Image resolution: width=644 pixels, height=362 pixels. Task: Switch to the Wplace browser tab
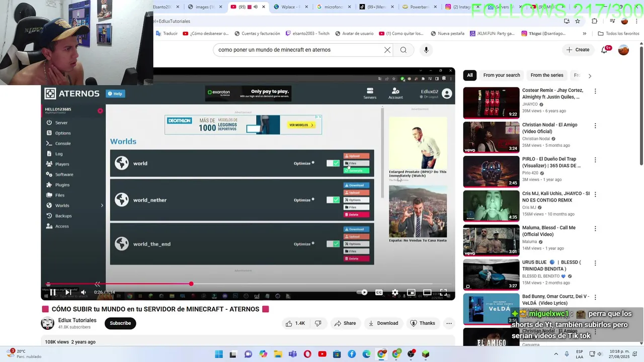[292, 7]
